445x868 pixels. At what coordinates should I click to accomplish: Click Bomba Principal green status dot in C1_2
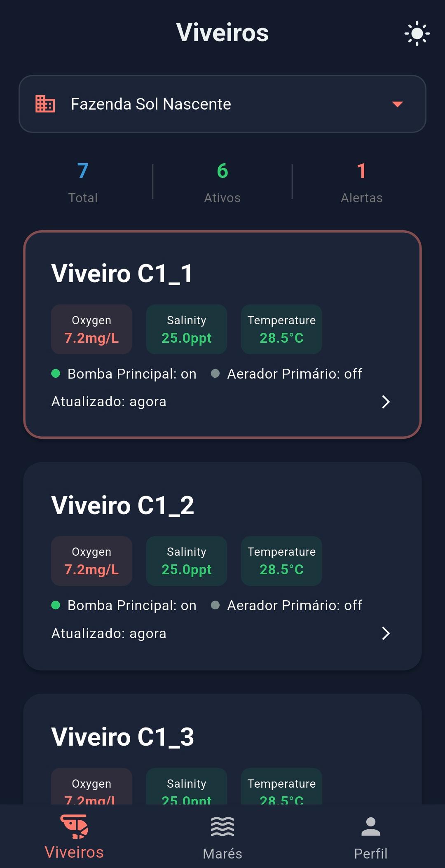56,605
